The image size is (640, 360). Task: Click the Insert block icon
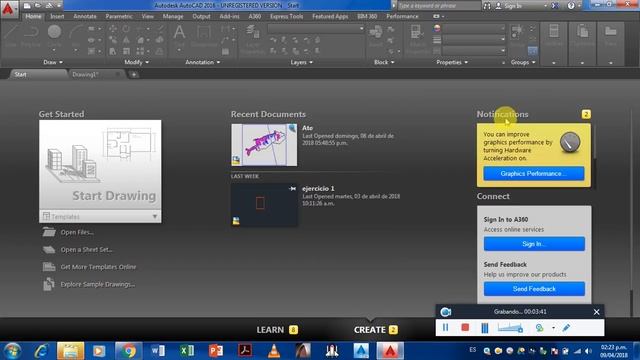pyautogui.click(x=376, y=32)
